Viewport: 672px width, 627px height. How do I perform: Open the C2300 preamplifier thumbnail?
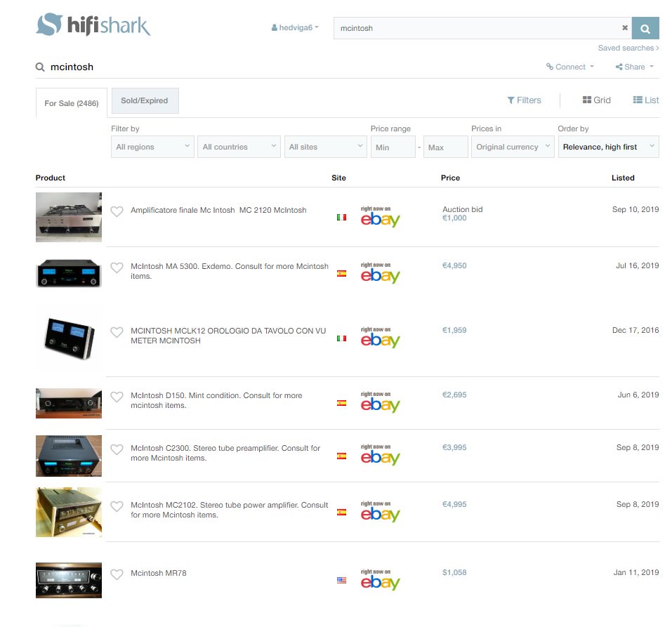point(69,456)
